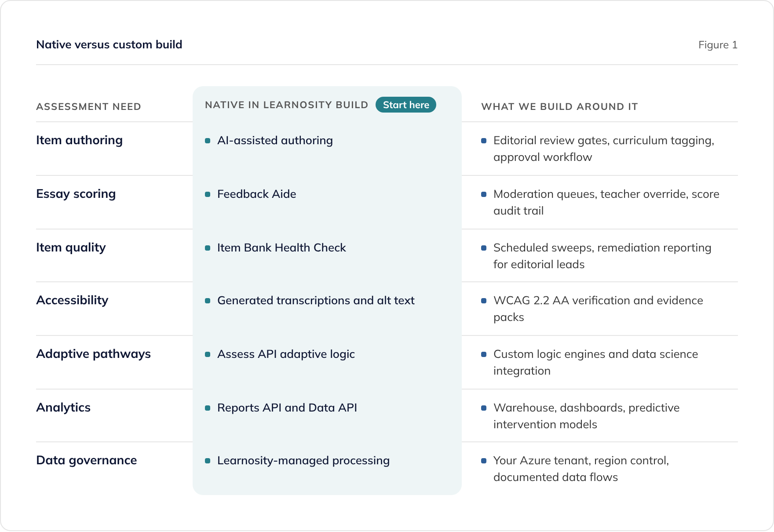Click the "Learnosity-managed processing" entry

point(303,460)
